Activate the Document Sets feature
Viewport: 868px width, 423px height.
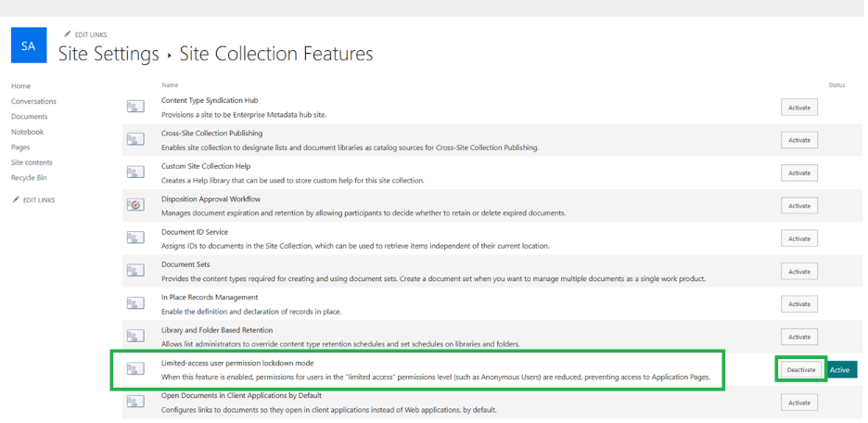pyautogui.click(x=799, y=271)
